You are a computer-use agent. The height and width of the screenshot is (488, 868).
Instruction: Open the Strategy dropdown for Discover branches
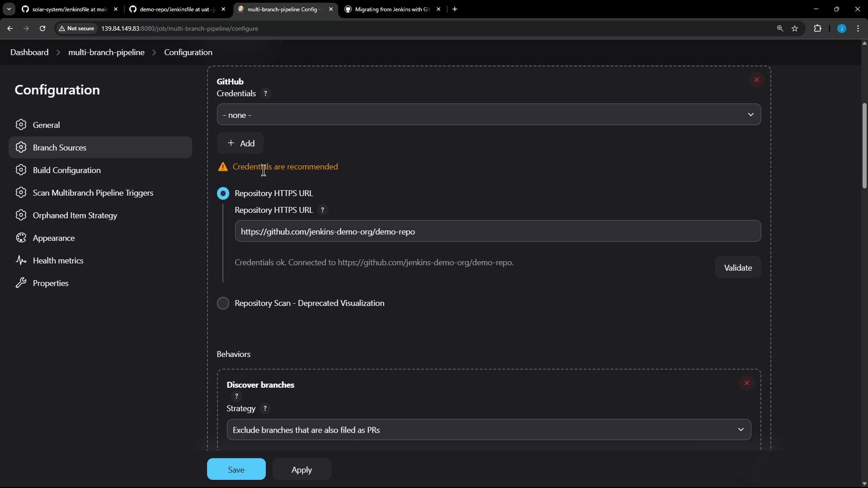pyautogui.click(x=489, y=430)
